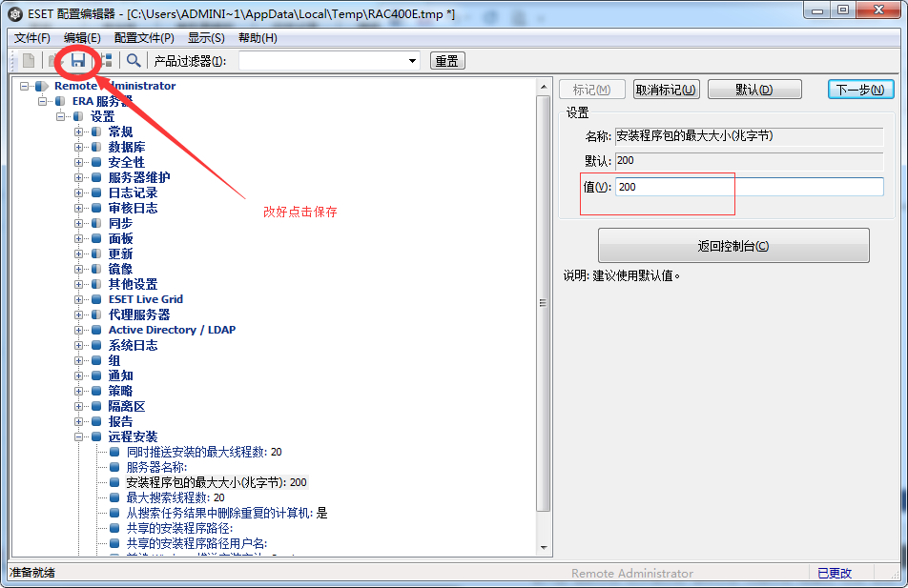Open the 帮助(H) menu

tap(258, 38)
